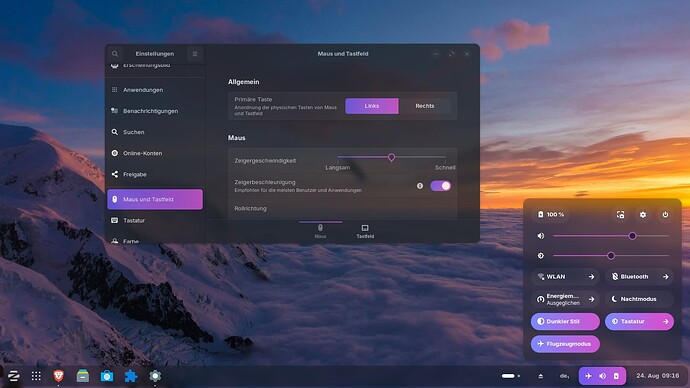Select Maus und Tastfeld sidebar entry
The image size is (690, 388).
tap(155, 199)
